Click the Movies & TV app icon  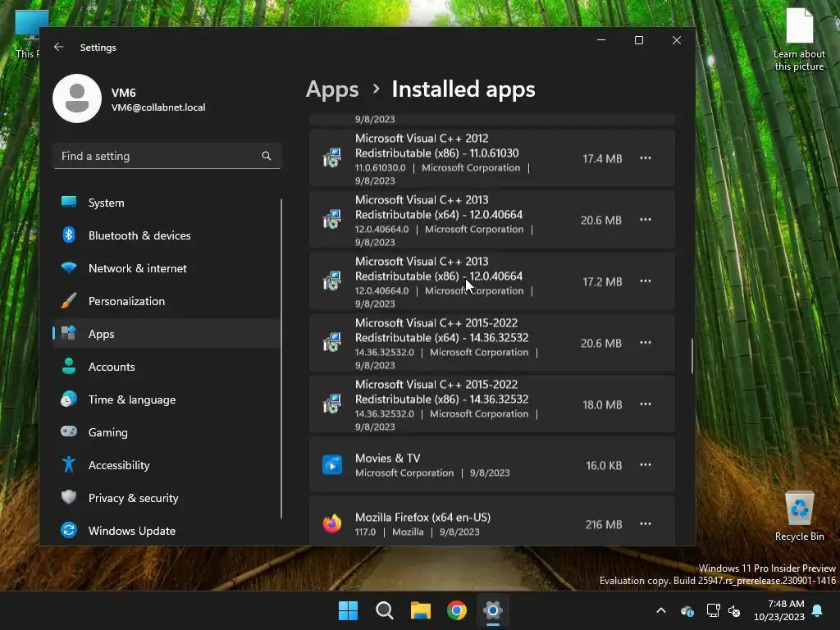pos(332,465)
